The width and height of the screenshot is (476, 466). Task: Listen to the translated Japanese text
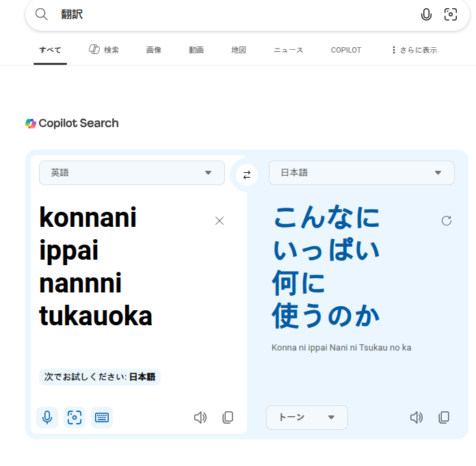click(416, 417)
